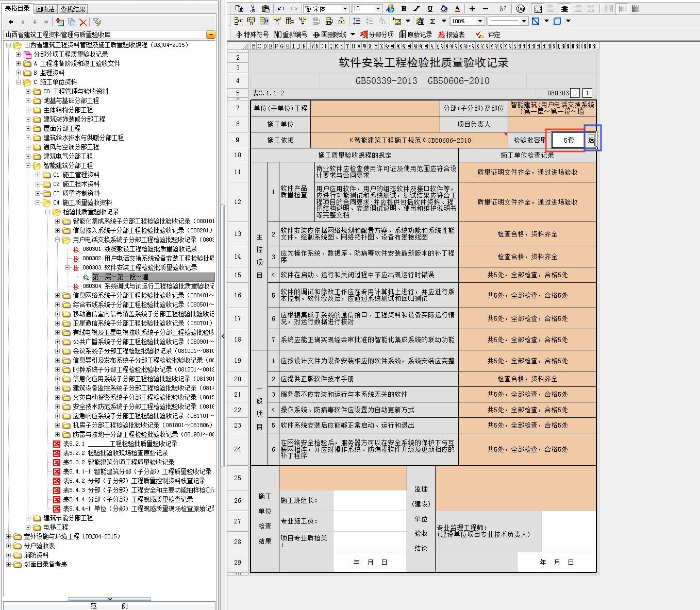Click the 画删除线 toolbar button
The width and height of the screenshot is (700, 610).
coord(329,35)
